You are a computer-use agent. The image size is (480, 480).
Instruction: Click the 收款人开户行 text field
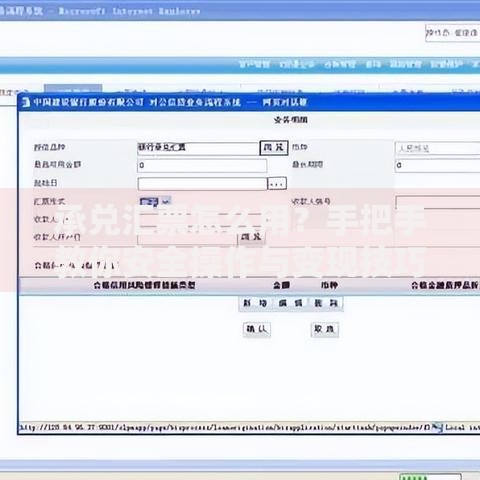187,239
